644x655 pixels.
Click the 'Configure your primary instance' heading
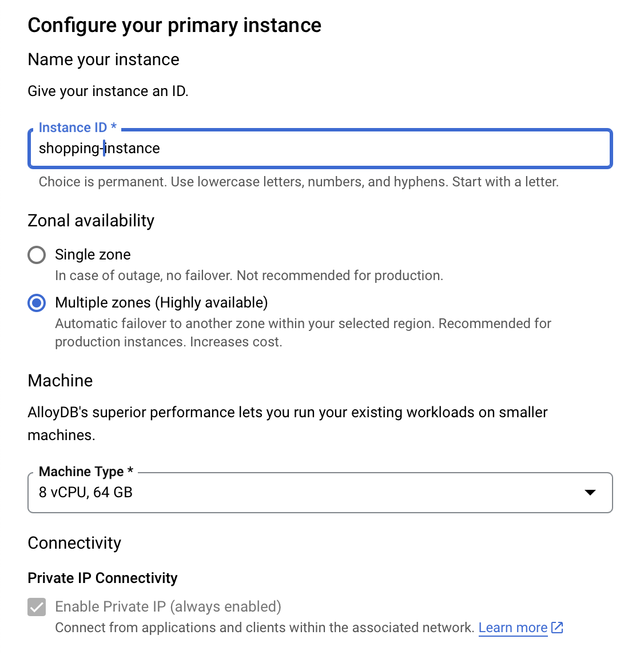point(174,25)
